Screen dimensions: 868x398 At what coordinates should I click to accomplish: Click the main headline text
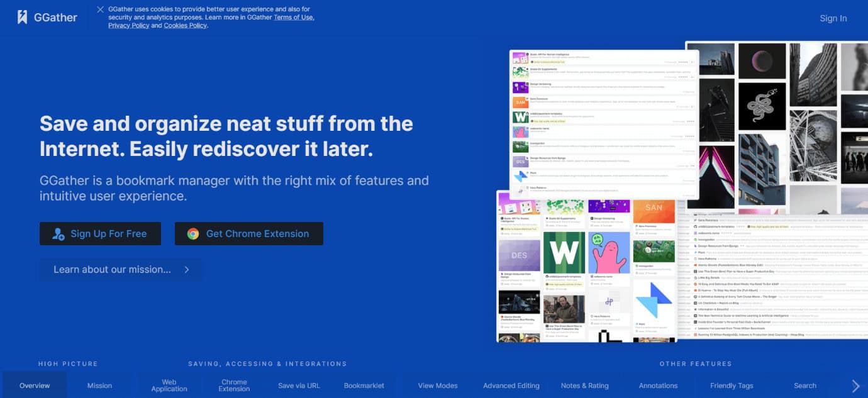pos(226,136)
